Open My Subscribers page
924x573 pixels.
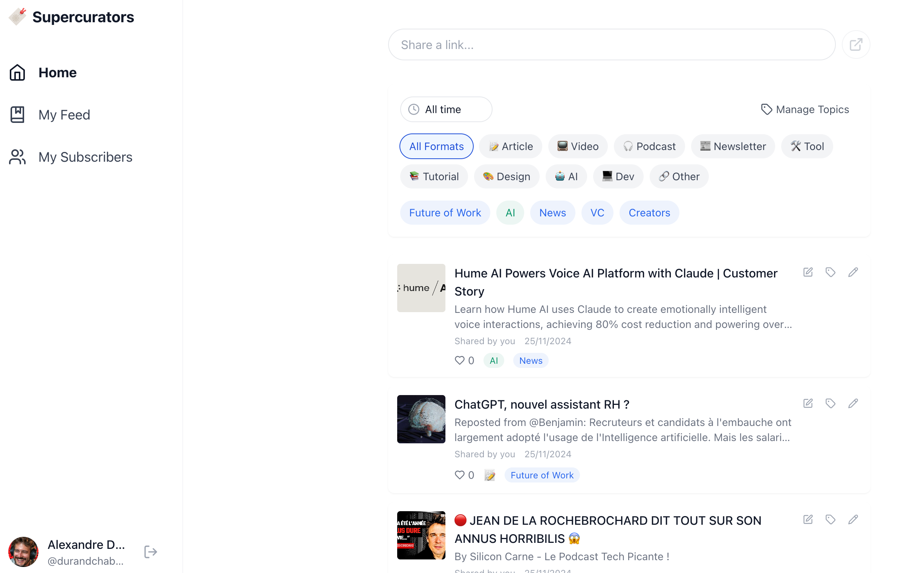click(x=85, y=157)
